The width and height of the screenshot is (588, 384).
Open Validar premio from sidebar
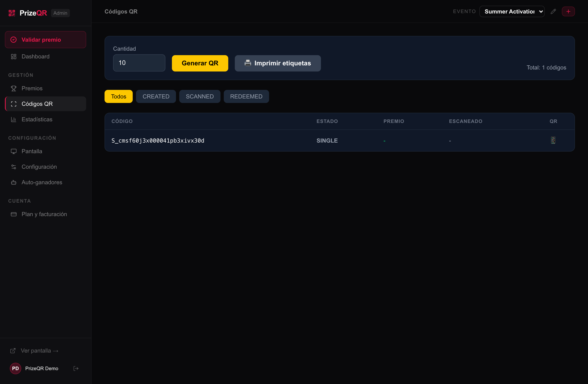click(46, 40)
